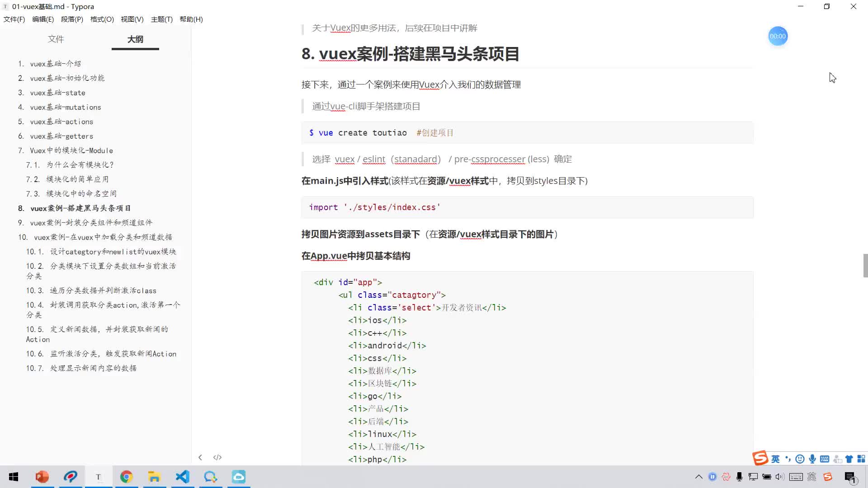868x488 pixels.
Task: Jump to outline item vuex基础-mutations
Action: (66, 107)
